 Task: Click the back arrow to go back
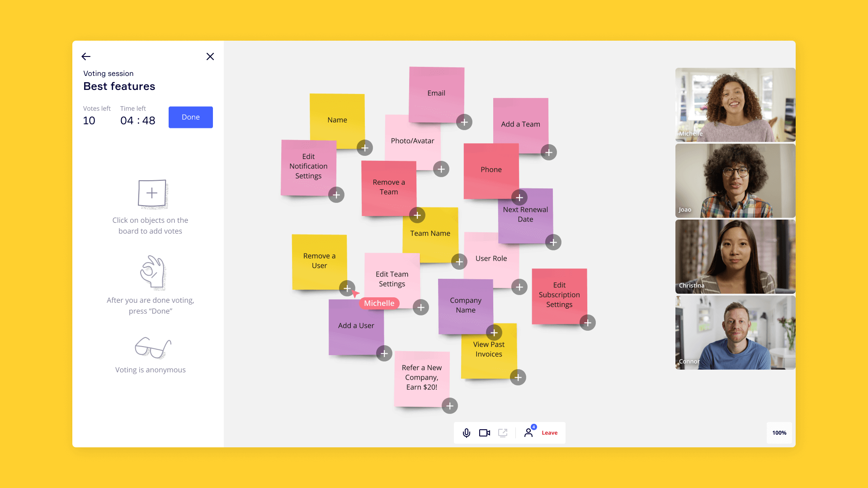[85, 56]
